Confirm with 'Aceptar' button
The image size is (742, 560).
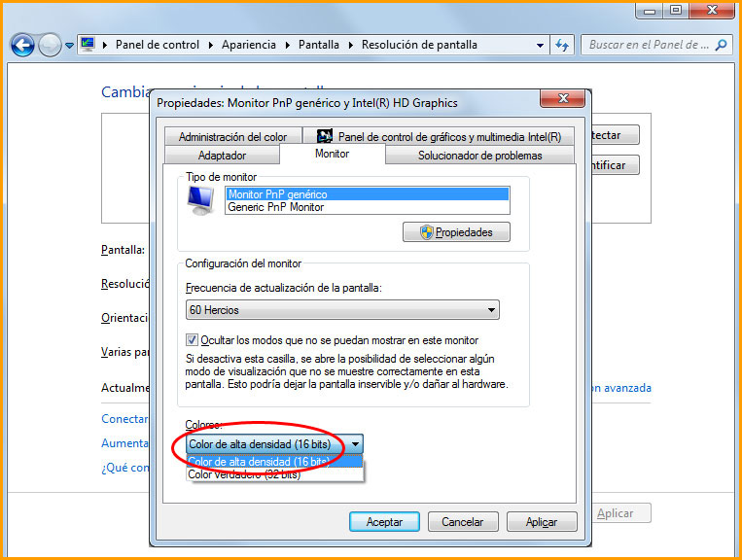tap(384, 522)
